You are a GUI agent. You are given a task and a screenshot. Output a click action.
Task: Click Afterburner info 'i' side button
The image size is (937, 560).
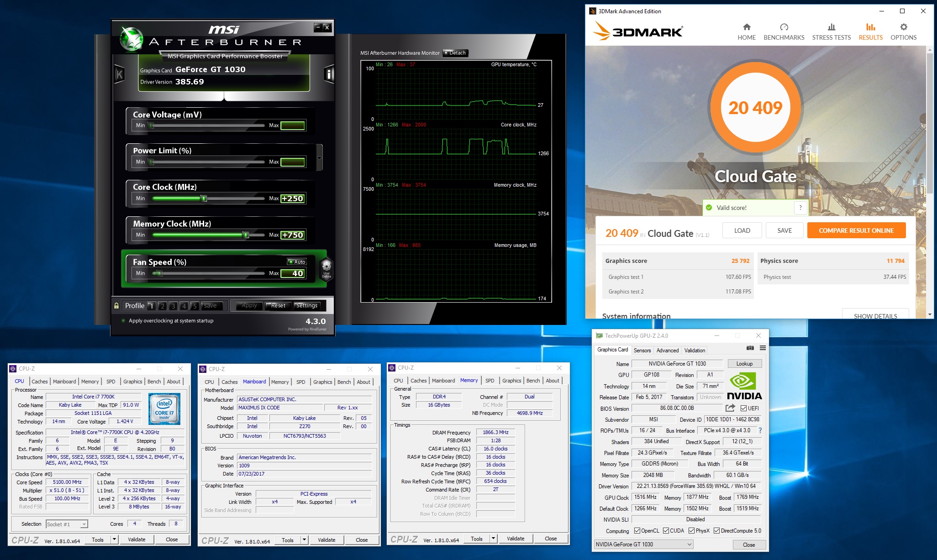tap(329, 73)
